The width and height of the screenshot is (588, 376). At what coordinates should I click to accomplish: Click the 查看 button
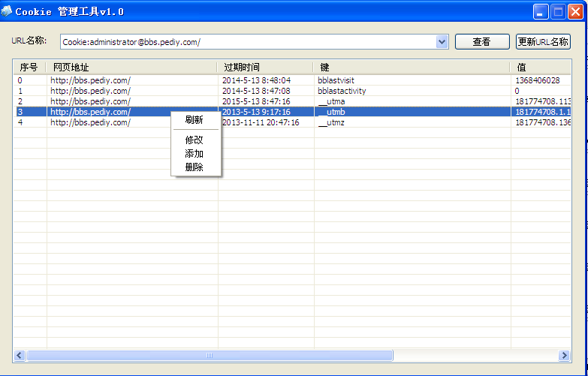click(x=482, y=41)
